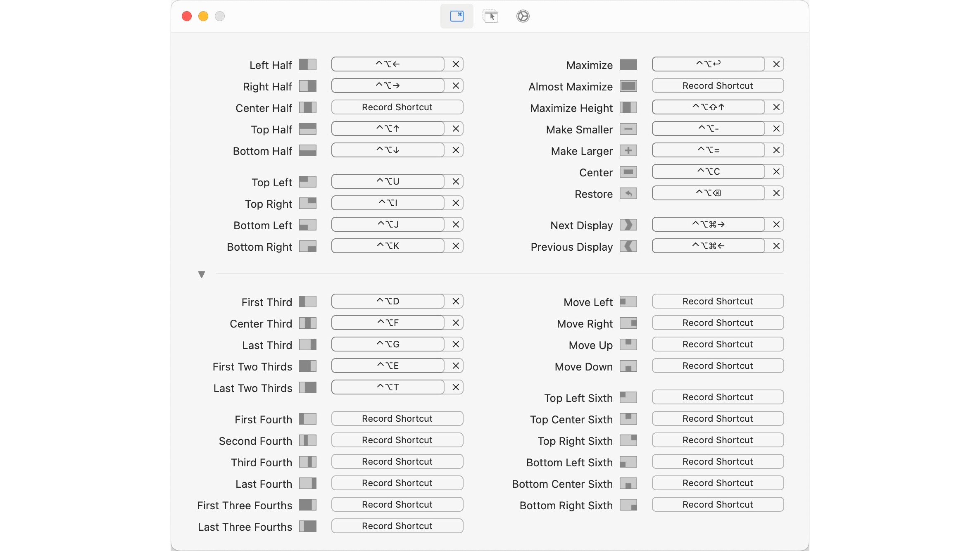Click the Center Third icon
980x551 pixels.
(x=308, y=323)
